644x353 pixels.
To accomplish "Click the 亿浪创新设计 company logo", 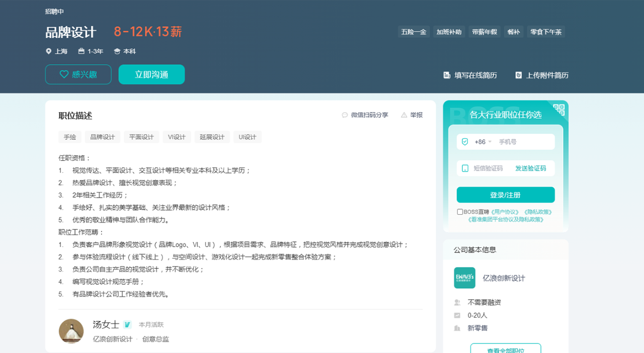I will (x=464, y=278).
